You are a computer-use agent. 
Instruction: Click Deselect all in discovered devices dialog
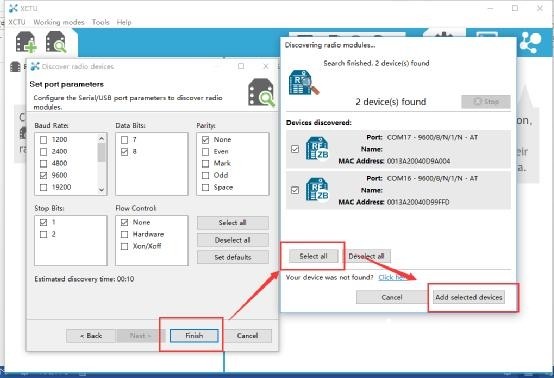366,256
